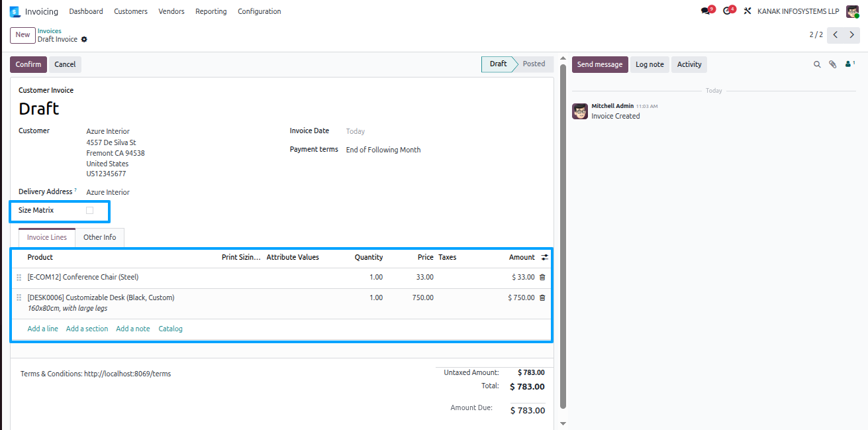Click drag handle of Customizable Desk line

(19, 298)
